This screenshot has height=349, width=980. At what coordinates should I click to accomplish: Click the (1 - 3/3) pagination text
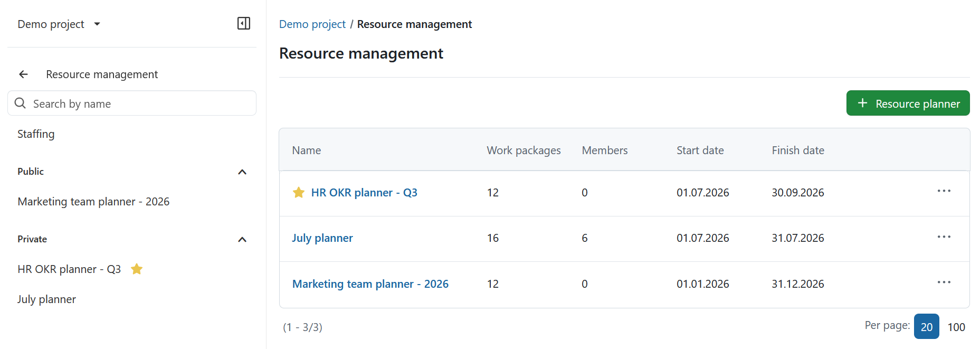click(303, 327)
